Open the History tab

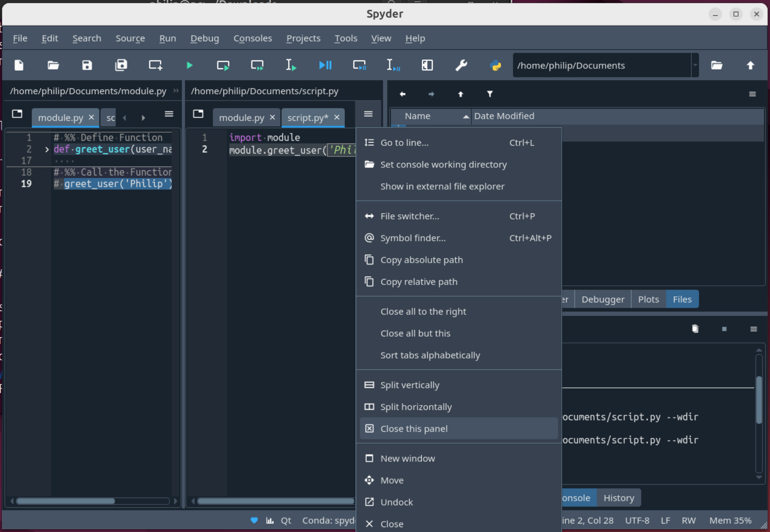click(x=619, y=498)
